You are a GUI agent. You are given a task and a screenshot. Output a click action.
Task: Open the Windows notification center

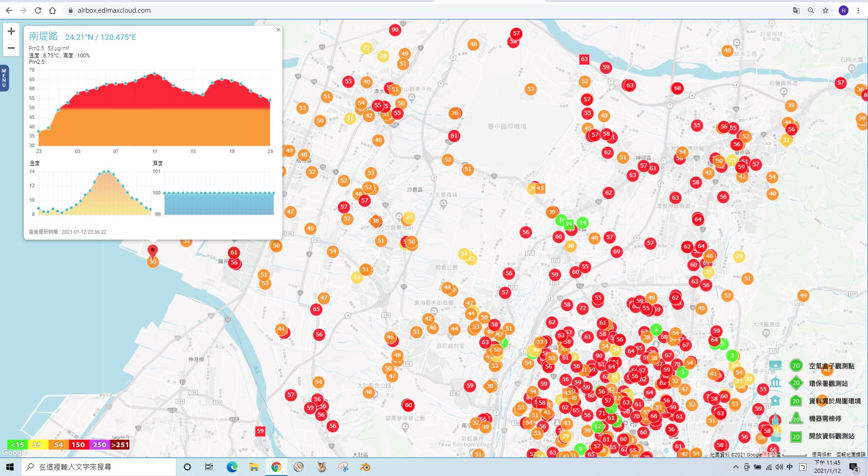(x=854, y=467)
